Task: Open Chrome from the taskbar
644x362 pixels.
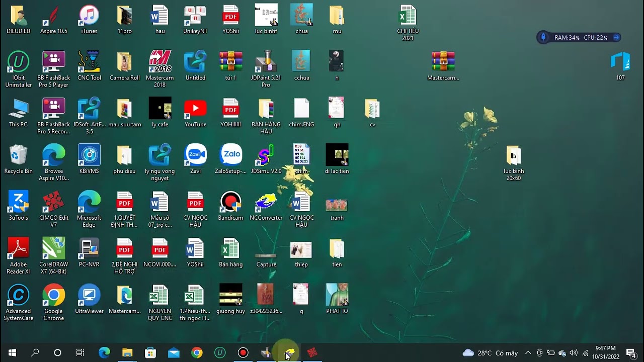Action: click(x=197, y=353)
